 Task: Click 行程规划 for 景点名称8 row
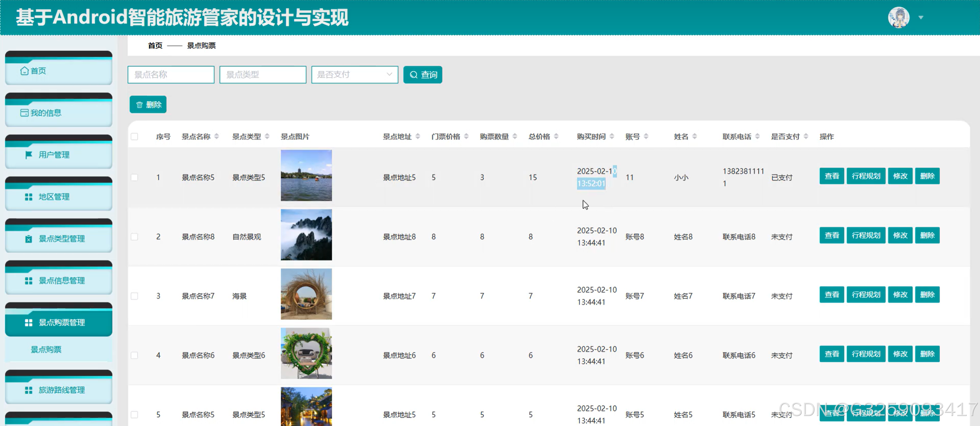click(x=866, y=235)
